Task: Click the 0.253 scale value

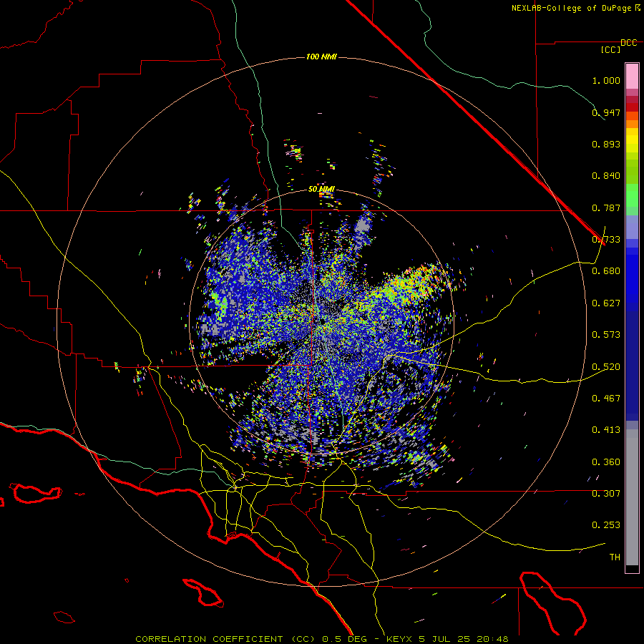Action: click(606, 525)
